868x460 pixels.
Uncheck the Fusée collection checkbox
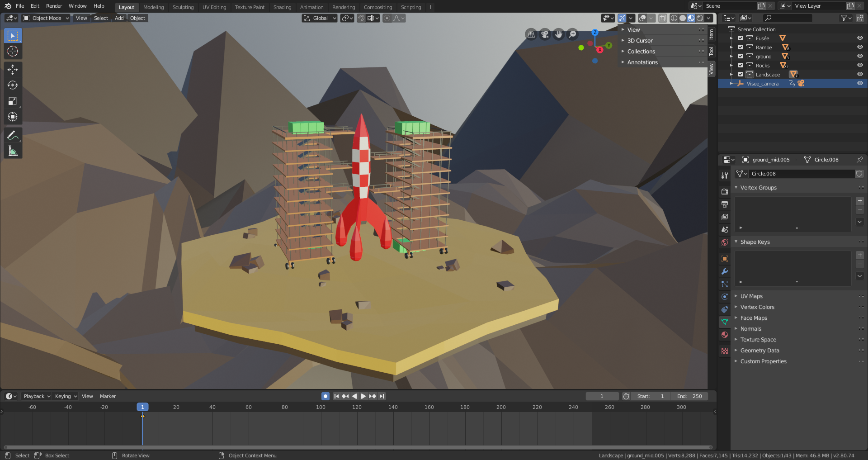point(741,38)
